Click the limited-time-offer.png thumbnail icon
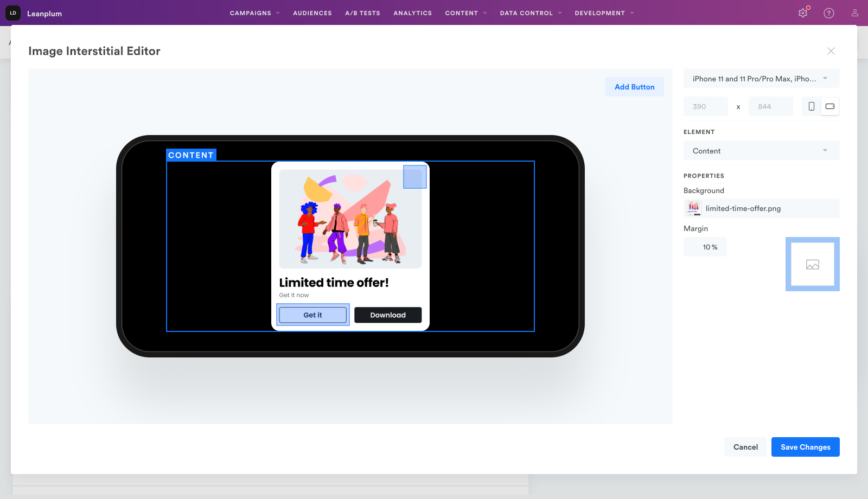 693,208
